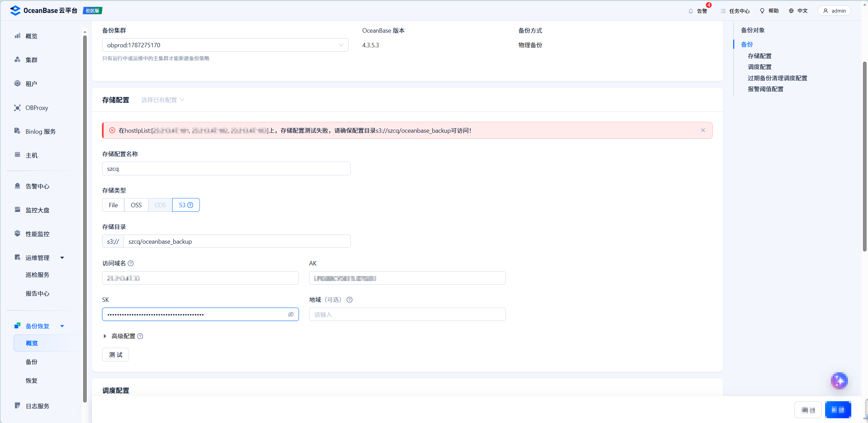Open the 备份集群 dropdown obprod:1787275170
This screenshot has height=423, width=868.
coord(225,45)
